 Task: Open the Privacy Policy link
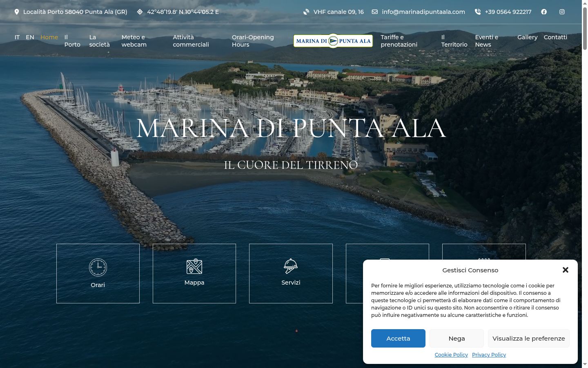point(489,355)
